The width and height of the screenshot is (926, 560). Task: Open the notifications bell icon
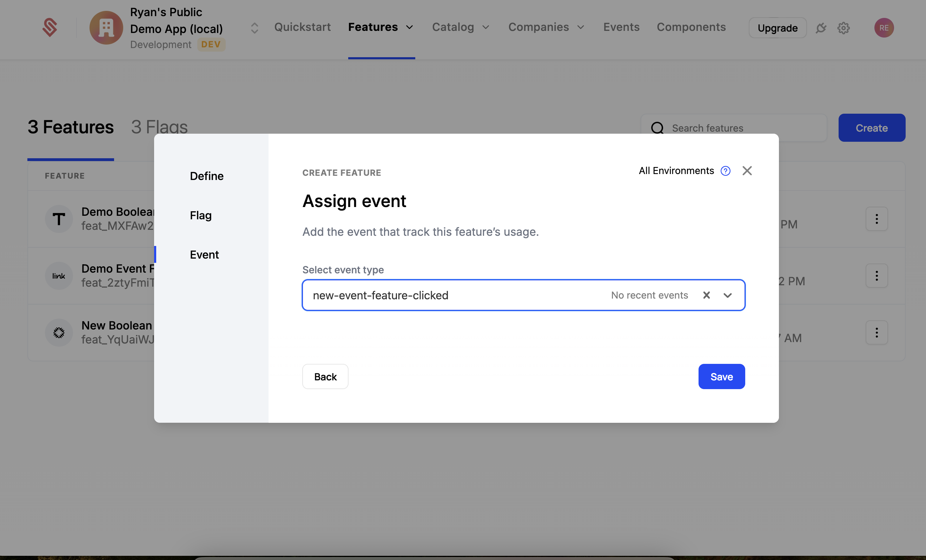click(x=821, y=27)
